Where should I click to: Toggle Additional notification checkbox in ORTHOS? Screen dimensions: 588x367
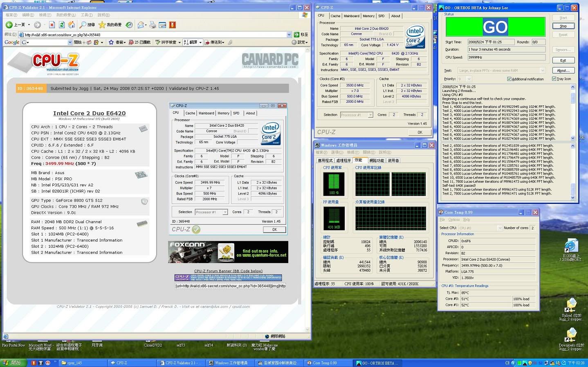[x=509, y=79]
